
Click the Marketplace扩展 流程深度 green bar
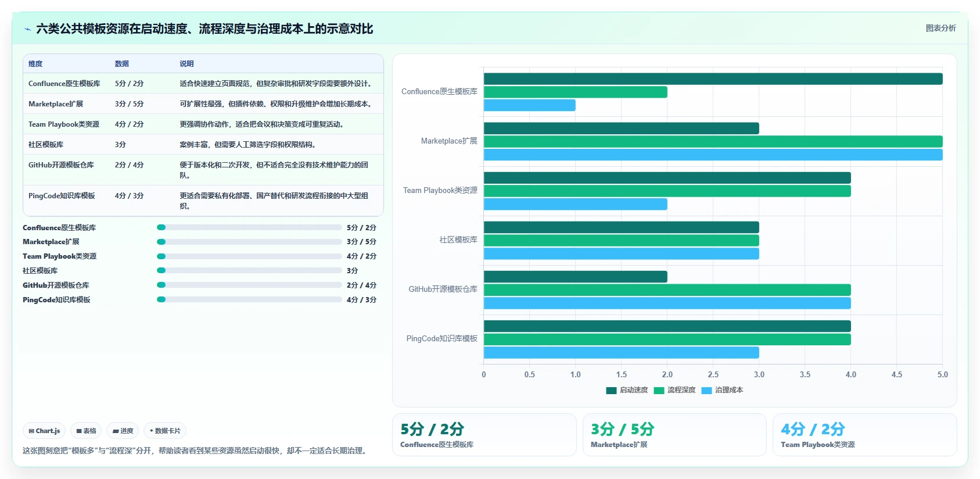pos(713,141)
